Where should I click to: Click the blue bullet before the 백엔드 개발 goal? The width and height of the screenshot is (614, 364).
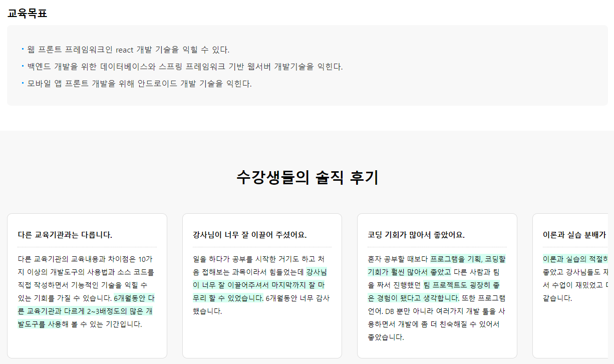click(x=23, y=66)
